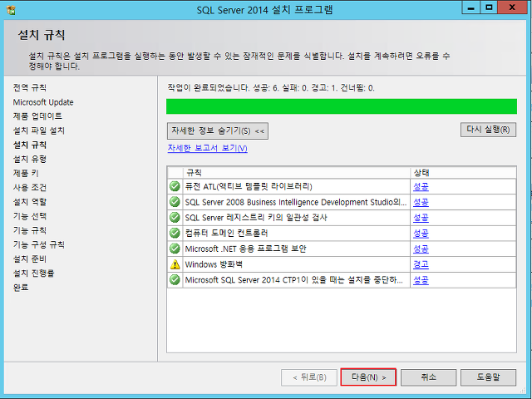The image size is (532, 399).
Task: Minimize the SQL Server 2014 setup window
Action: pyautogui.click(x=470, y=7)
